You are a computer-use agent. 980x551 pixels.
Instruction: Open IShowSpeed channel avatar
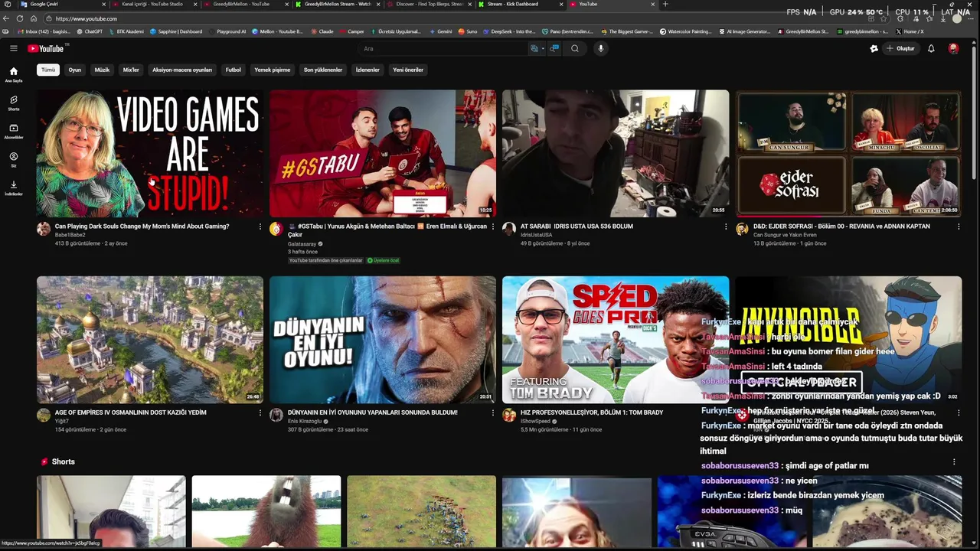(509, 415)
